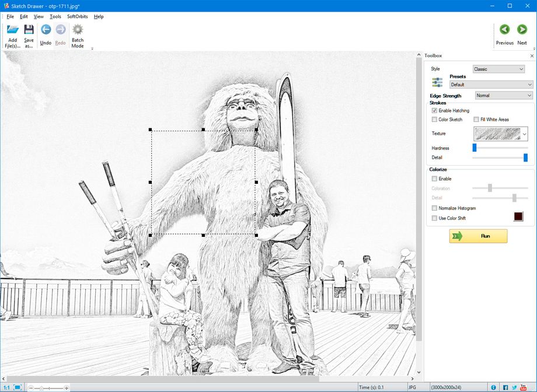537x392 pixels.
Task: Click the Save as floppy icon
Action: (29, 29)
